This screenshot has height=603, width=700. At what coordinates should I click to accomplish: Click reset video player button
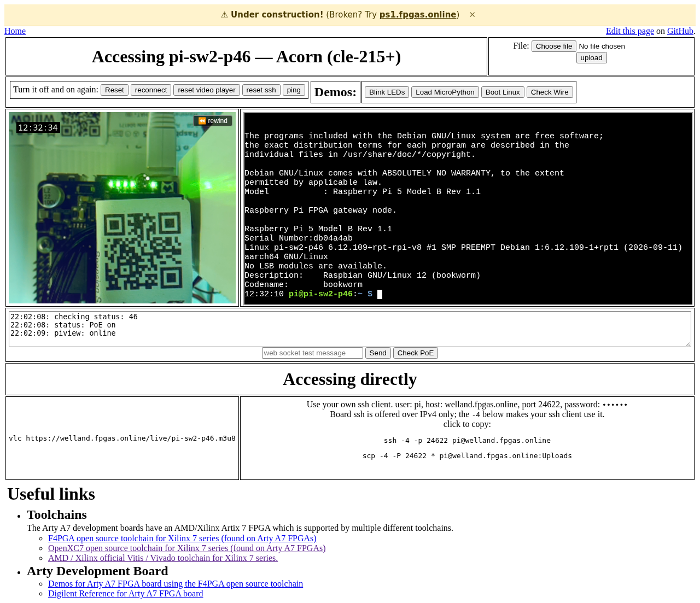(x=207, y=90)
